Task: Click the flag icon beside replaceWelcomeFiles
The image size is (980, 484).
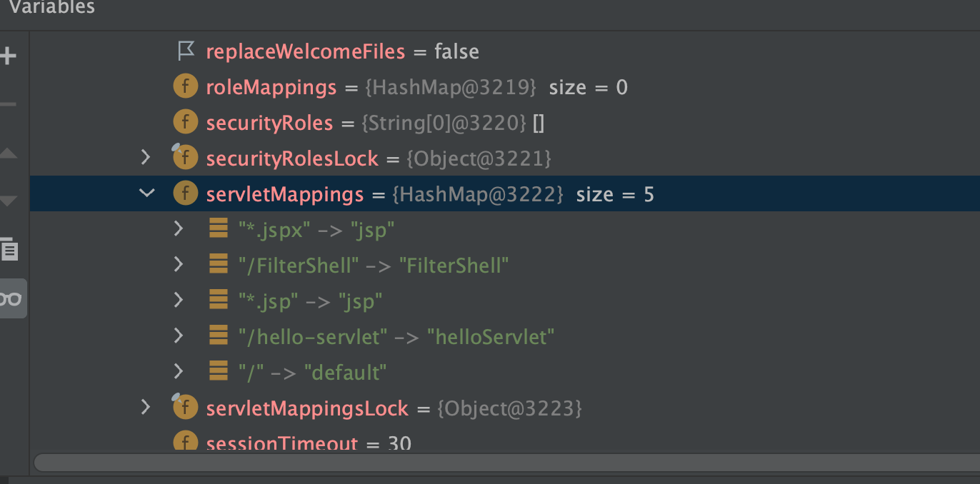Action: pyautogui.click(x=185, y=51)
